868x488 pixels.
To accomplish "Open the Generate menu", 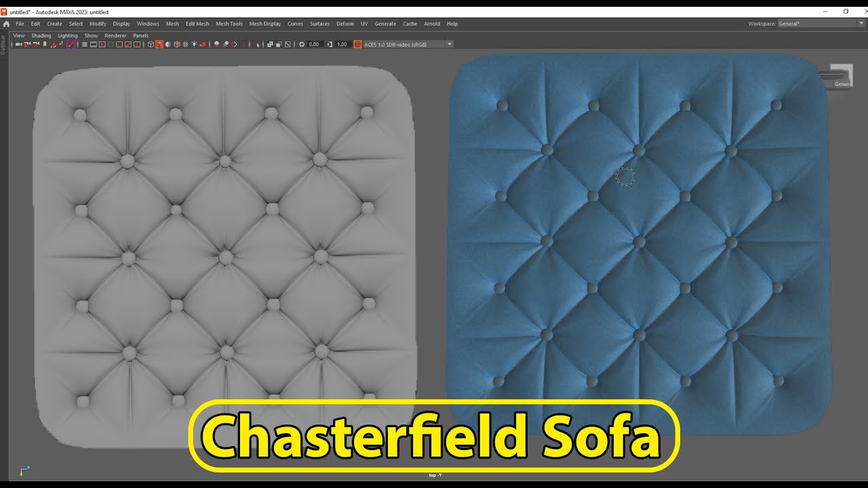I will [385, 24].
